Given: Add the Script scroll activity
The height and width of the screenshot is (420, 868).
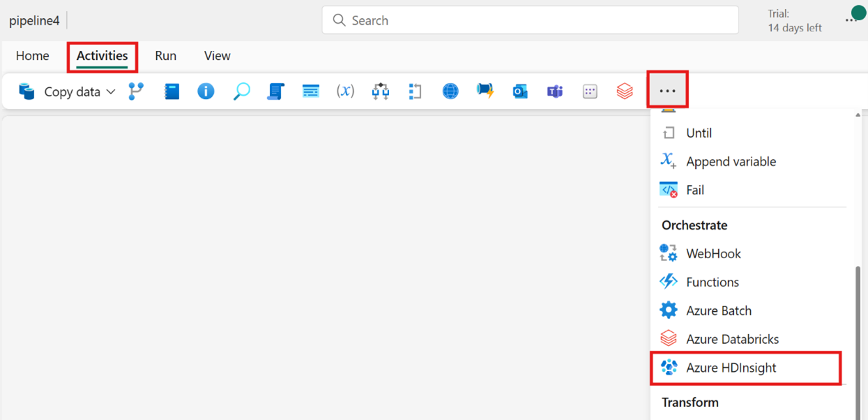Looking at the screenshot, I should coord(275,91).
